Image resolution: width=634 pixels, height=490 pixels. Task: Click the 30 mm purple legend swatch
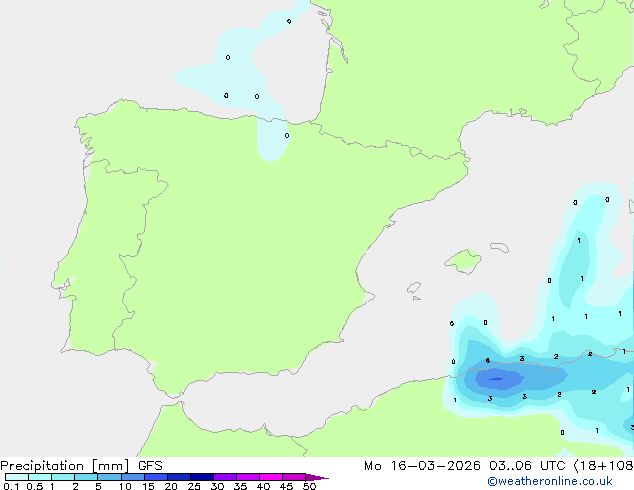(225, 477)
